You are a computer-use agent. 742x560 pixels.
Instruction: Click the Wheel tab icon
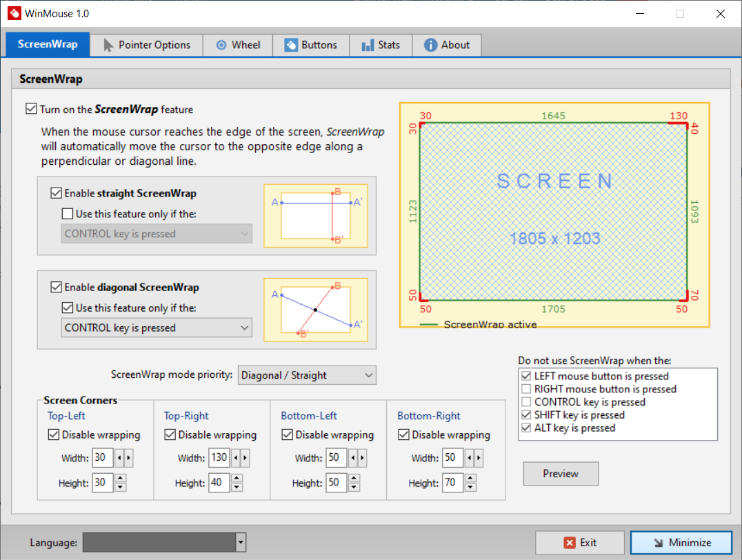coord(221,46)
